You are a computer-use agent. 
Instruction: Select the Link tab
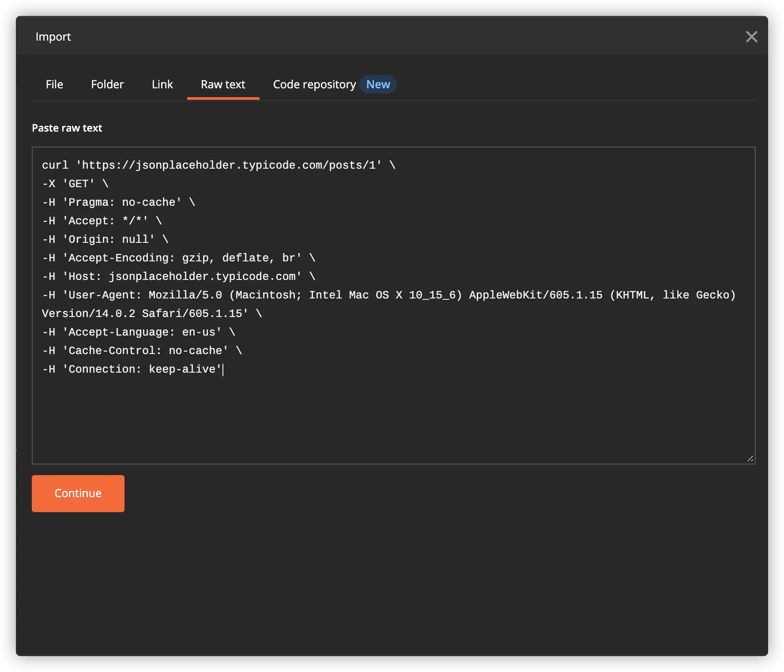click(x=162, y=84)
